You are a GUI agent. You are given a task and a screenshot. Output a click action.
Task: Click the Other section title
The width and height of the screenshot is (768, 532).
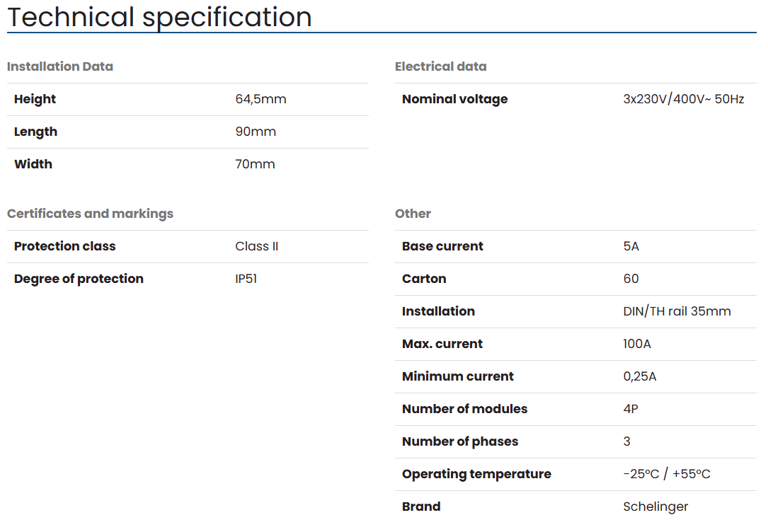tap(413, 214)
